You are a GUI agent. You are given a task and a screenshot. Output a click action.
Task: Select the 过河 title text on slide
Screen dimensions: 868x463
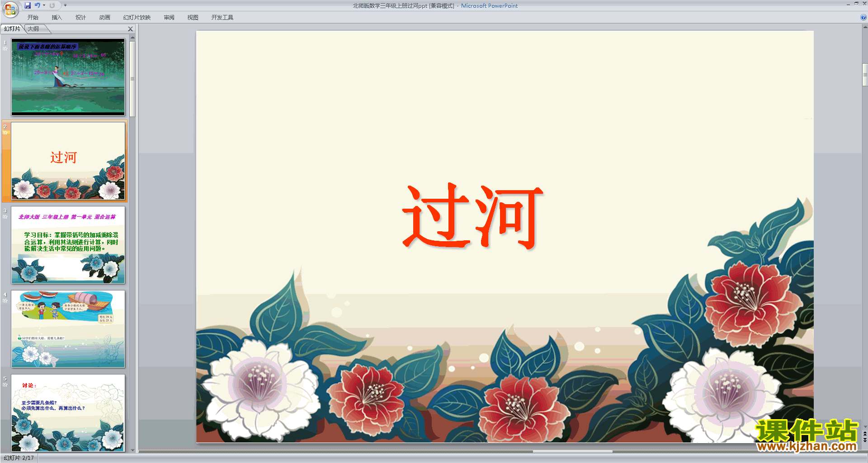(472, 216)
